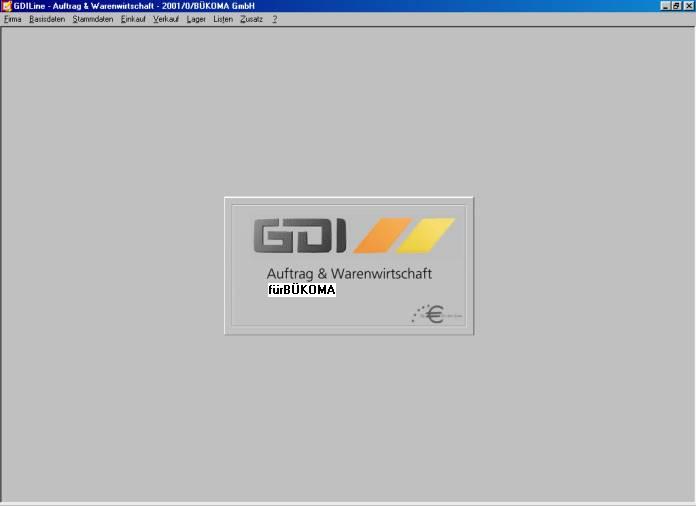The width and height of the screenshot is (696, 506).
Task: Open the Verkauf menu
Action: (166, 20)
